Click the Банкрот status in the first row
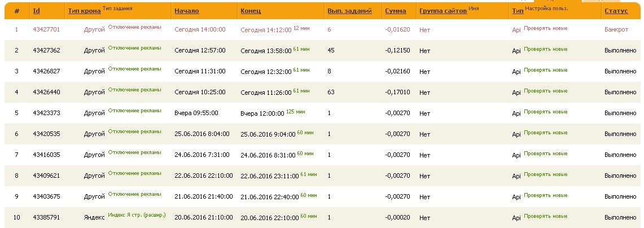 (616, 30)
